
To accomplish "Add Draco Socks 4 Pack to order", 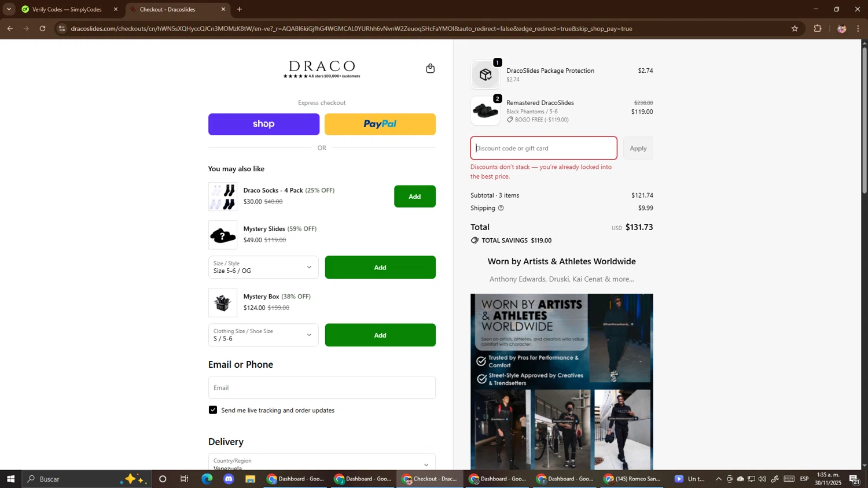I will click(x=415, y=197).
